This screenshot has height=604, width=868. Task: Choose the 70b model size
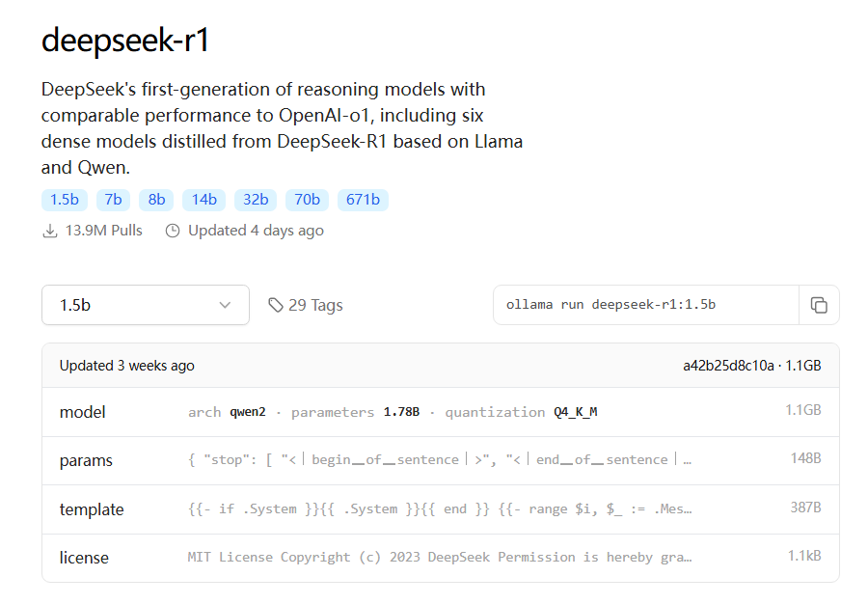pyautogui.click(x=307, y=200)
